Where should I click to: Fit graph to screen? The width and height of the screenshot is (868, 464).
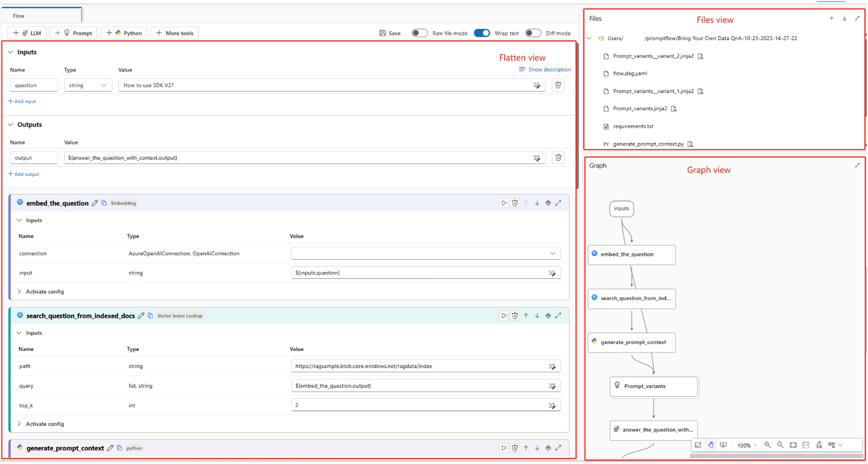point(793,445)
